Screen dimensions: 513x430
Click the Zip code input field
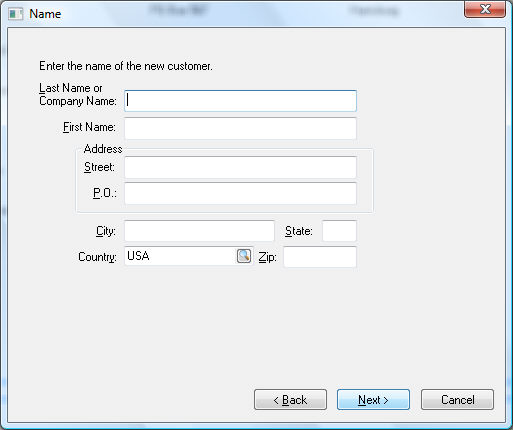[x=320, y=257]
